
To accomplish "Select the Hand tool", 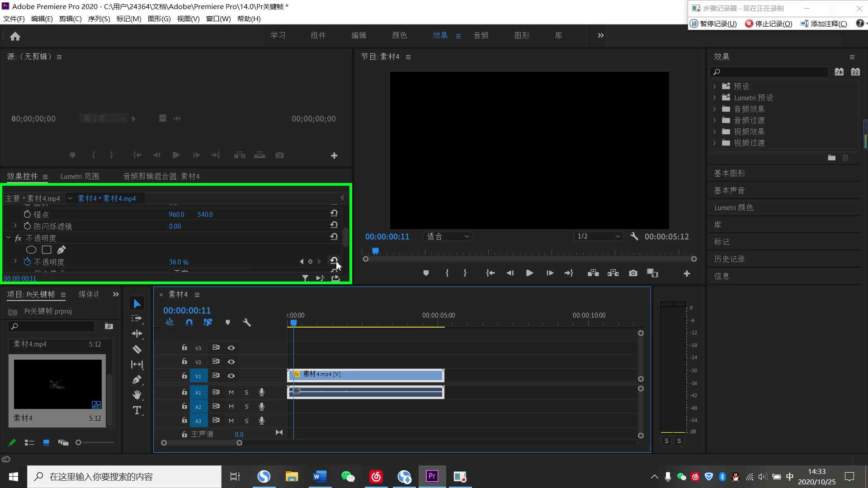I will coord(137,395).
